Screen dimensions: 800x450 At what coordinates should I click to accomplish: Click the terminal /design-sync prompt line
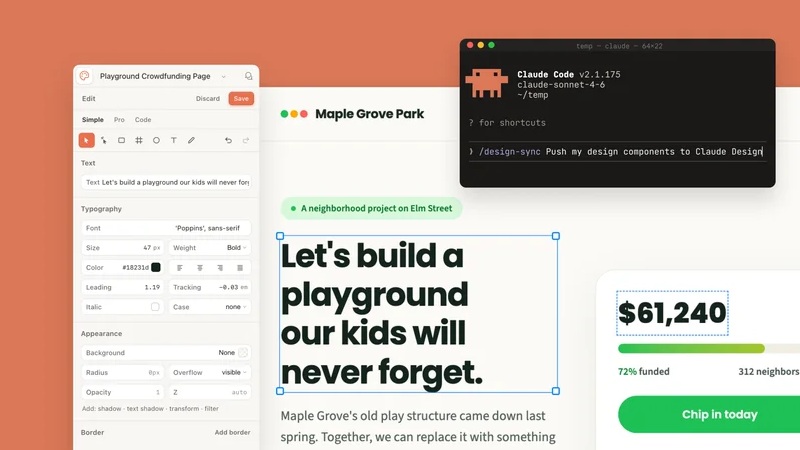point(617,152)
